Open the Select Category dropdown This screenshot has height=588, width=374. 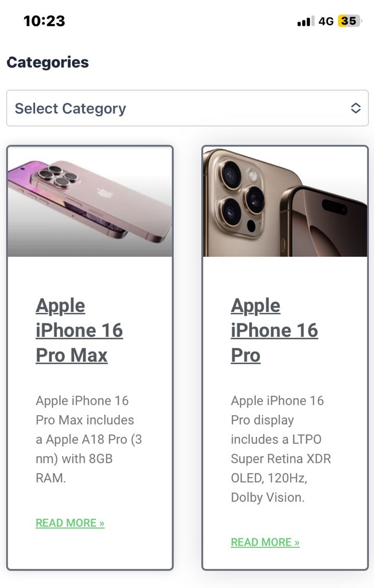[x=187, y=108]
